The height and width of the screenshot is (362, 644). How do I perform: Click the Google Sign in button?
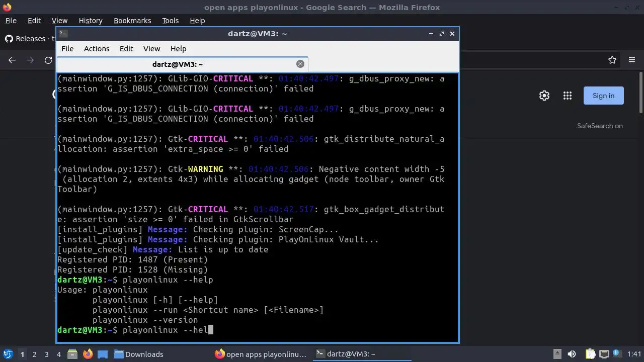pyautogui.click(x=603, y=96)
